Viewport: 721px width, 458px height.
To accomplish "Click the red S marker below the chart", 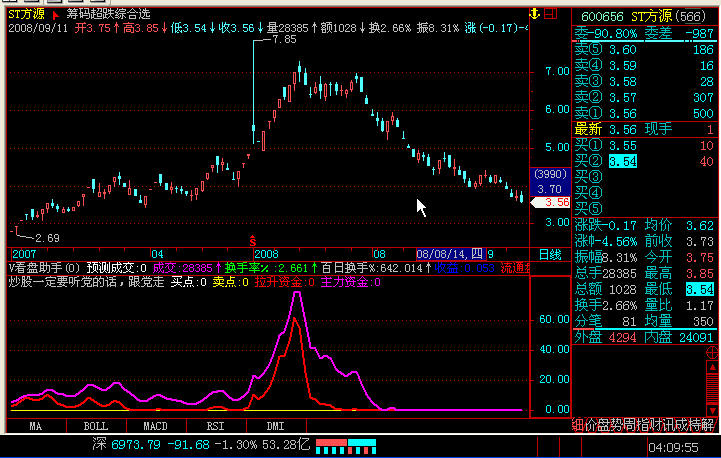I will click(252, 240).
